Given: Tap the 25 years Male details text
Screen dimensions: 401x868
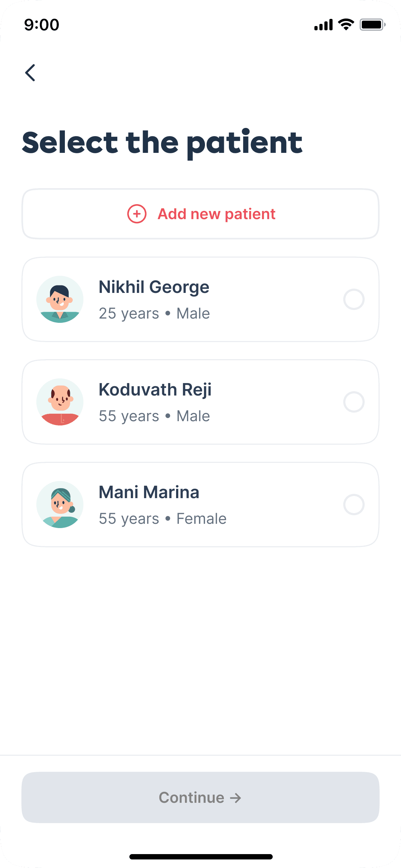Looking at the screenshot, I should pyautogui.click(x=154, y=314).
